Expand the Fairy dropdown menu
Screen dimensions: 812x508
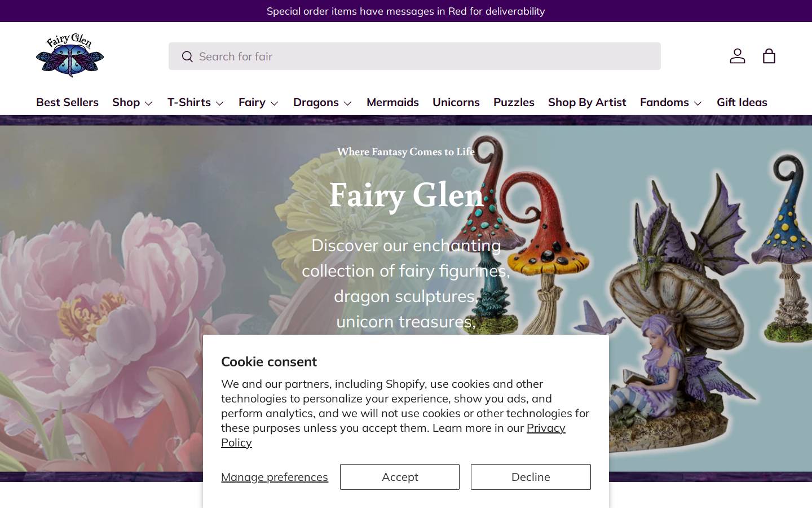(259, 102)
